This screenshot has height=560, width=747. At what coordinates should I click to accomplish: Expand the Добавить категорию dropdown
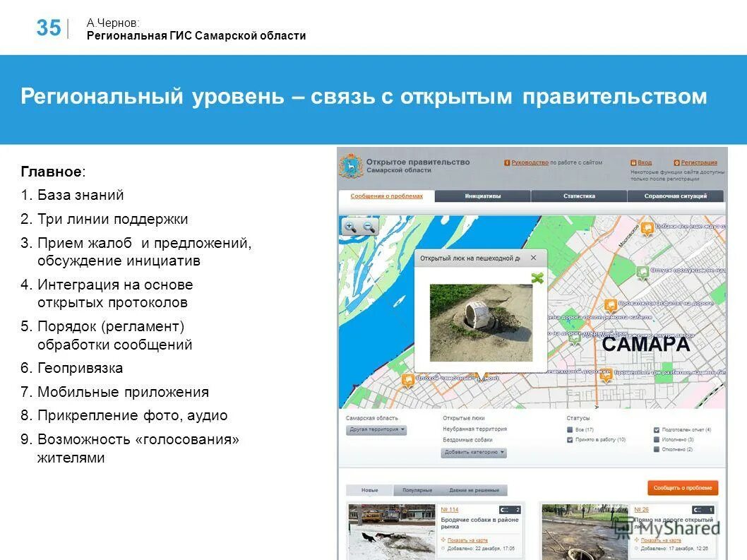click(474, 453)
